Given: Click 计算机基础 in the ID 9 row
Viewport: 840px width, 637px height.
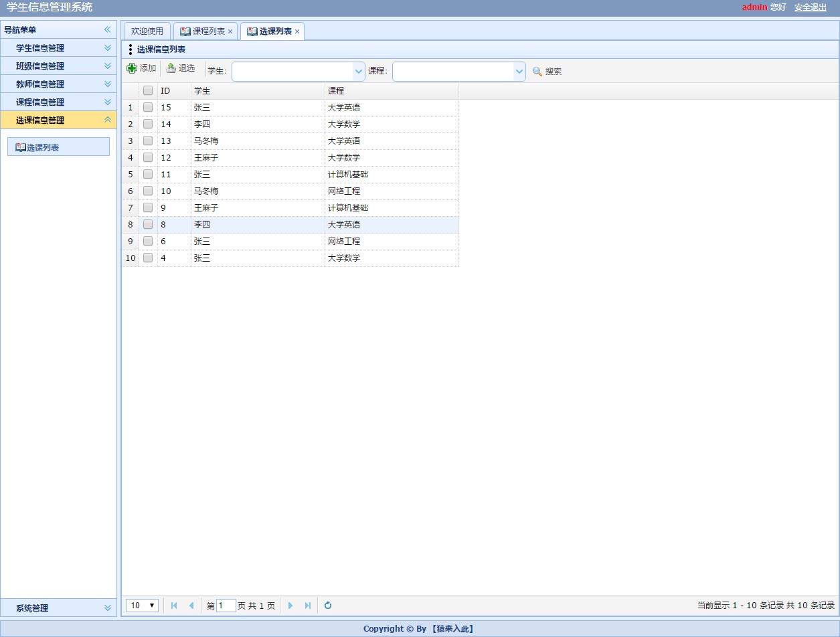Looking at the screenshot, I should pos(348,207).
